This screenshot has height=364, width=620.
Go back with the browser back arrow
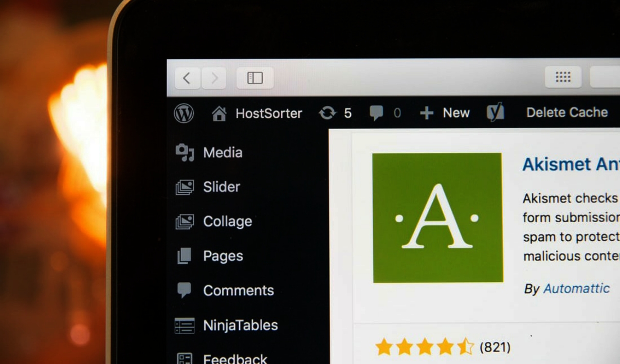point(187,78)
